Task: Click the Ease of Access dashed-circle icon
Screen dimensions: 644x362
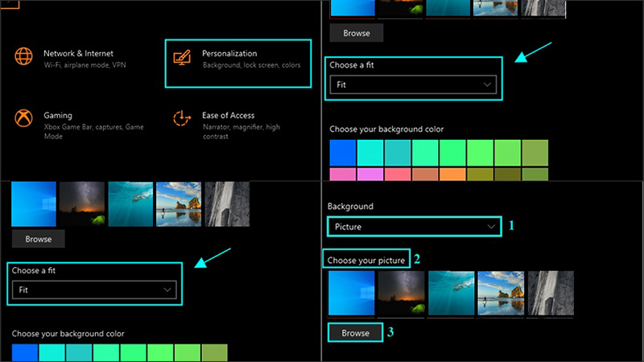Action: click(x=182, y=118)
